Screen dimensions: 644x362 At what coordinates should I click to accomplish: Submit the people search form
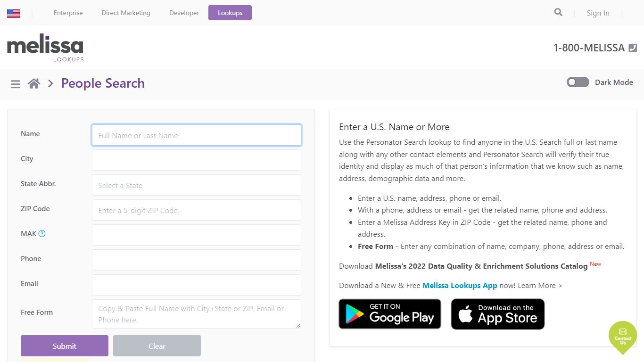[x=65, y=346]
